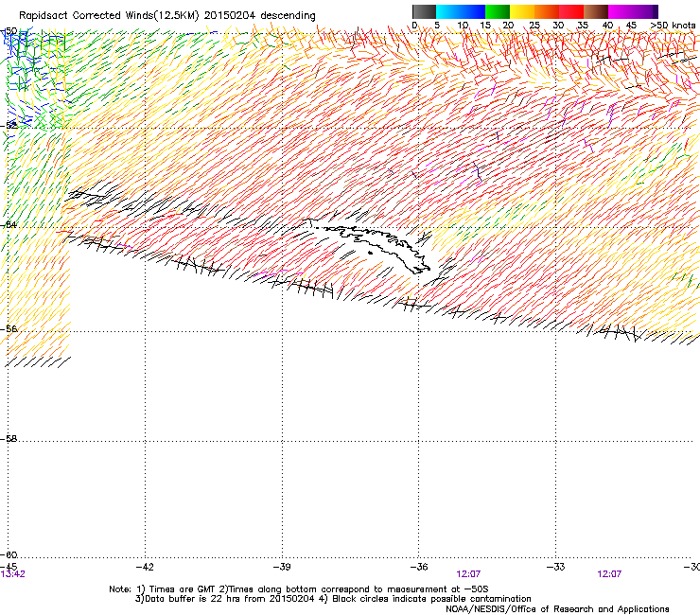Click the blue 10-15 knots legend swatch
This screenshot has height=615, width=700.
473,11
